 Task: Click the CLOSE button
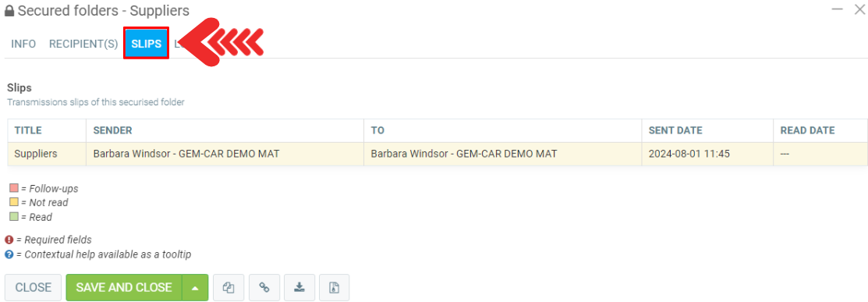(x=34, y=288)
